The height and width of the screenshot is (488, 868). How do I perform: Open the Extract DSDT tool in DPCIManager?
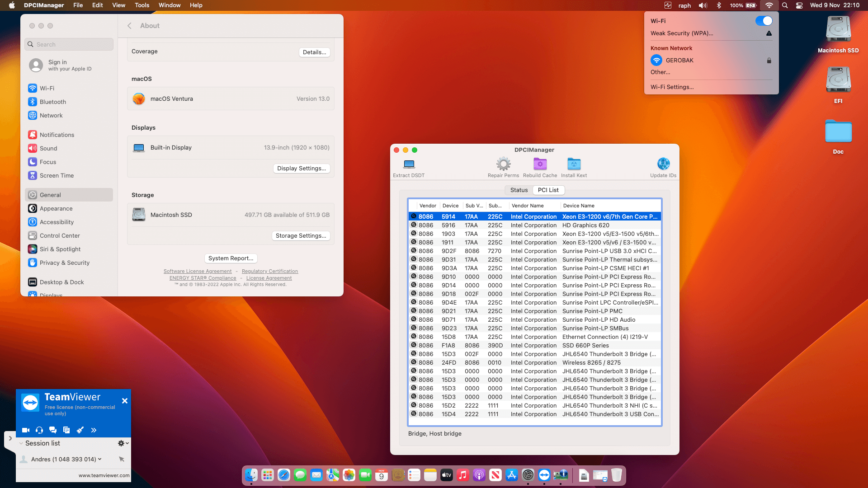pyautogui.click(x=409, y=168)
